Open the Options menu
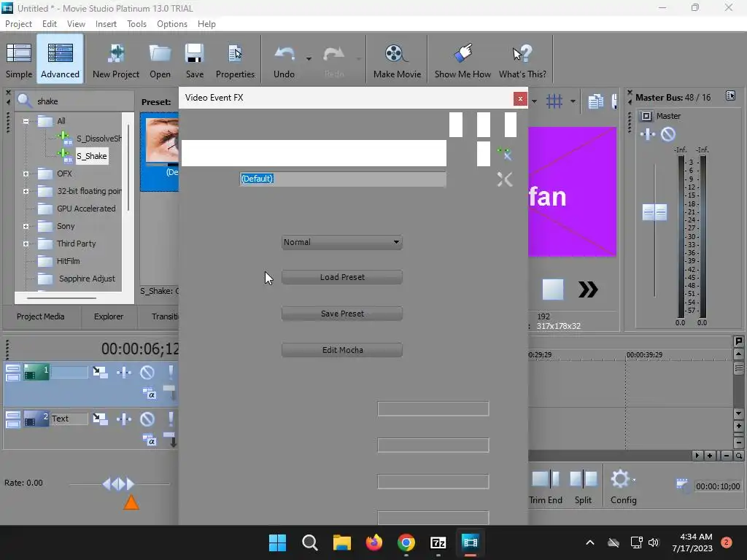 pyautogui.click(x=172, y=24)
